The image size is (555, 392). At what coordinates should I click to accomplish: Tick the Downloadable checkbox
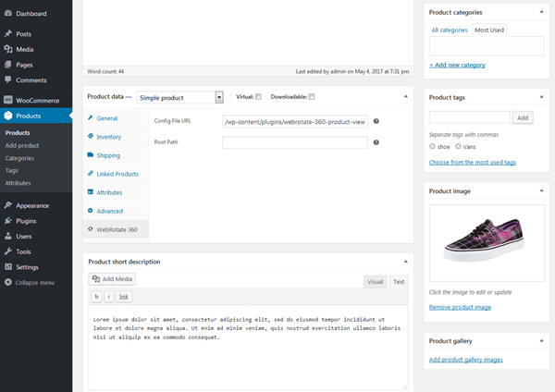[312, 96]
